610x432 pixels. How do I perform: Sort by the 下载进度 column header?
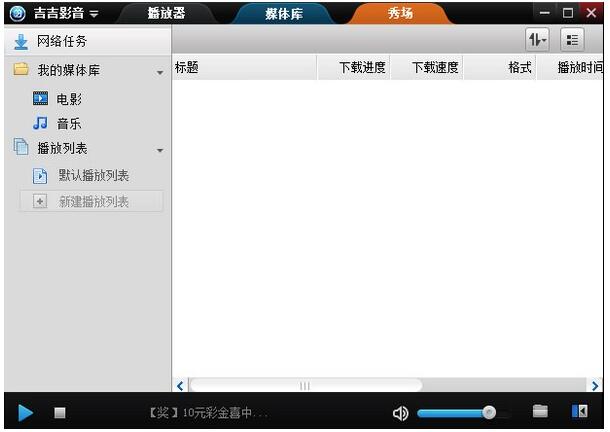click(x=354, y=68)
